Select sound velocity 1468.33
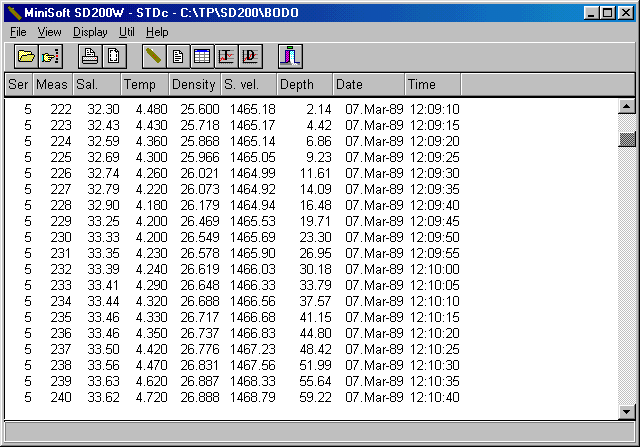The image size is (640, 447). [253, 381]
